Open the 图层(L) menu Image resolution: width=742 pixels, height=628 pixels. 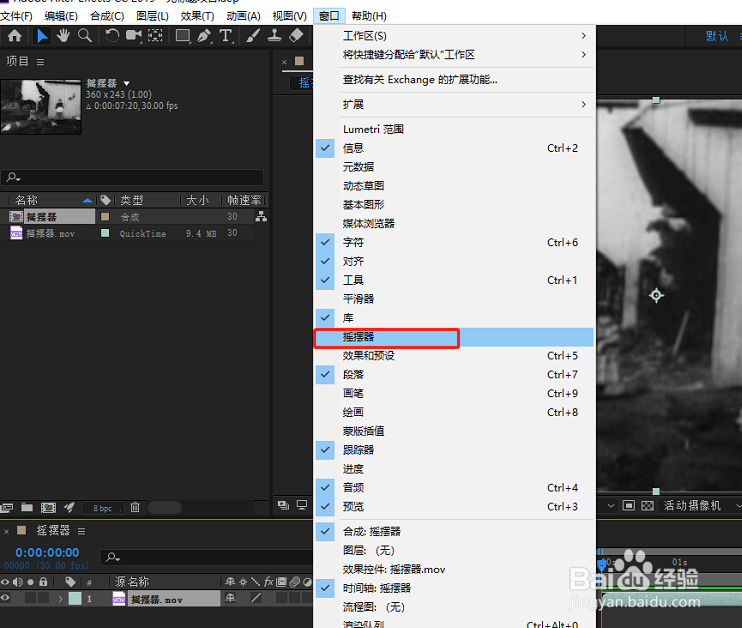[152, 16]
